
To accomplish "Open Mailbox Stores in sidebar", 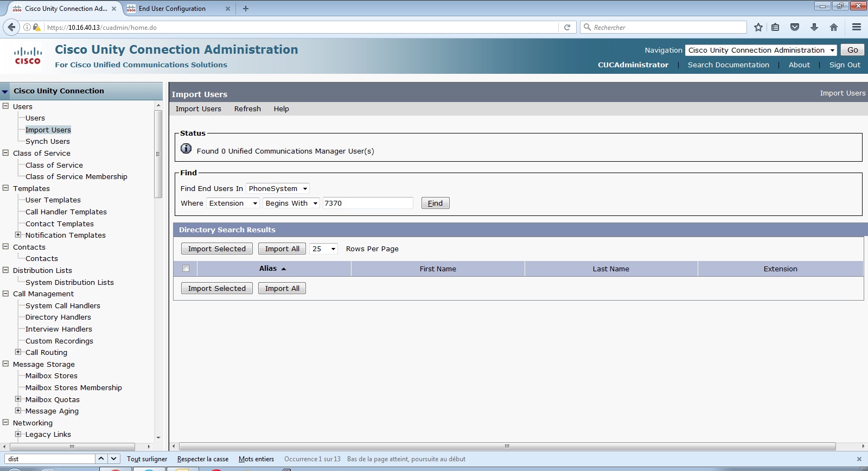I will click(52, 375).
